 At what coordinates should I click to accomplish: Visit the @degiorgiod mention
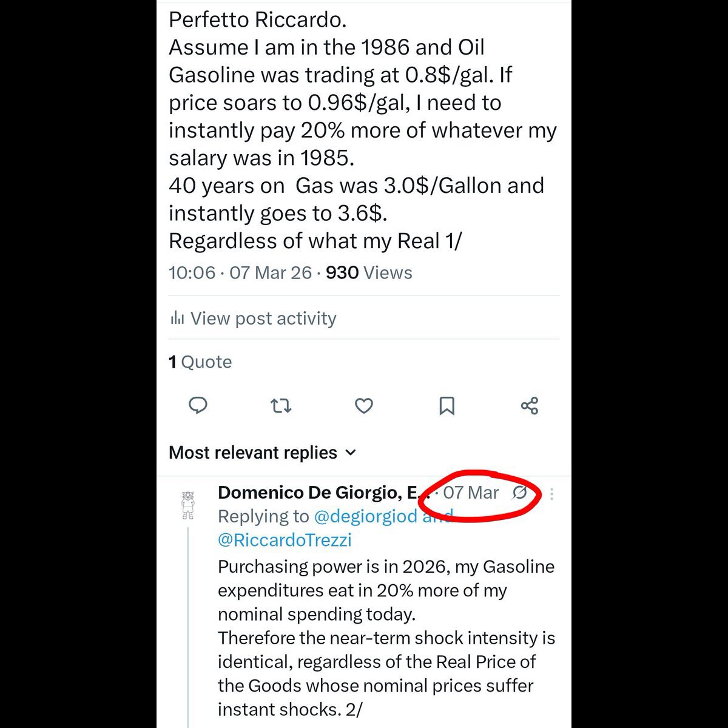coord(366,516)
